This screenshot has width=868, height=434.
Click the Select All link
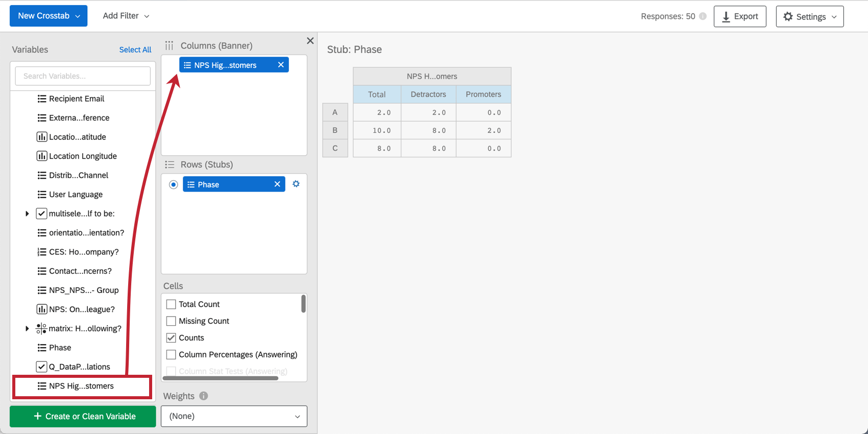(135, 50)
